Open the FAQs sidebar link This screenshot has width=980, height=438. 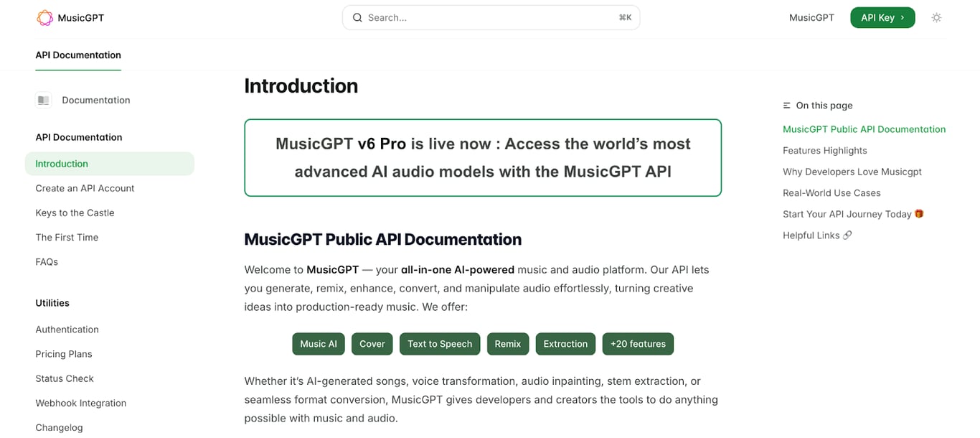click(46, 261)
